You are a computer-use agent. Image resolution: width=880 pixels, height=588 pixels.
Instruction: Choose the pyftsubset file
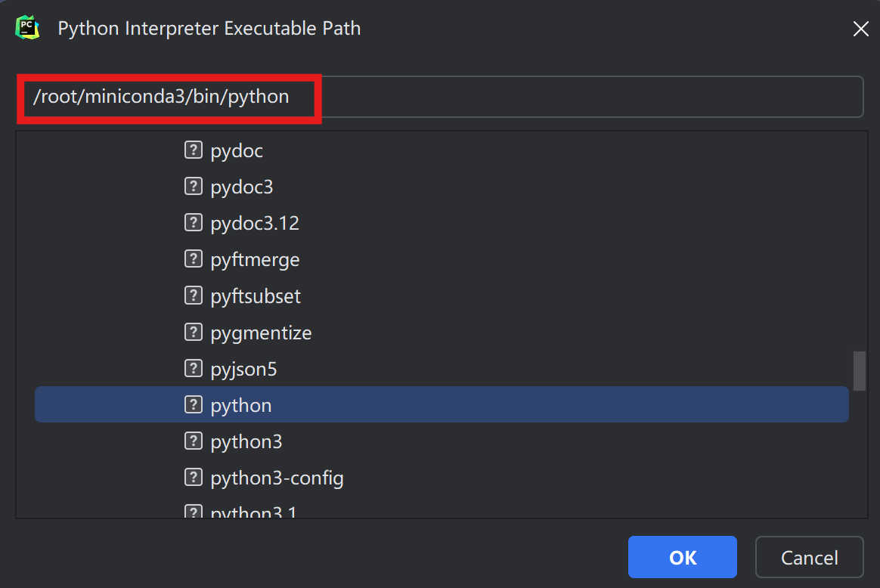256,296
